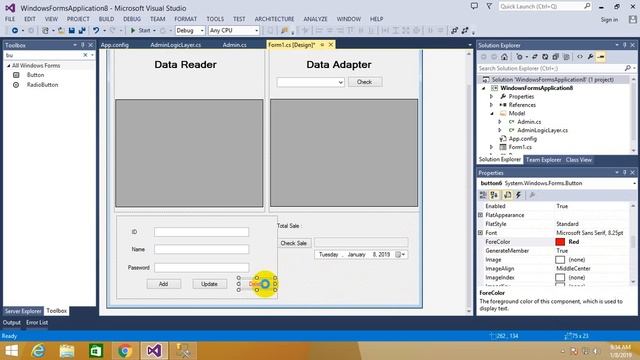
Task: Click the Show All Files icon in Solution Explorer
Action: tap(566, 57)
